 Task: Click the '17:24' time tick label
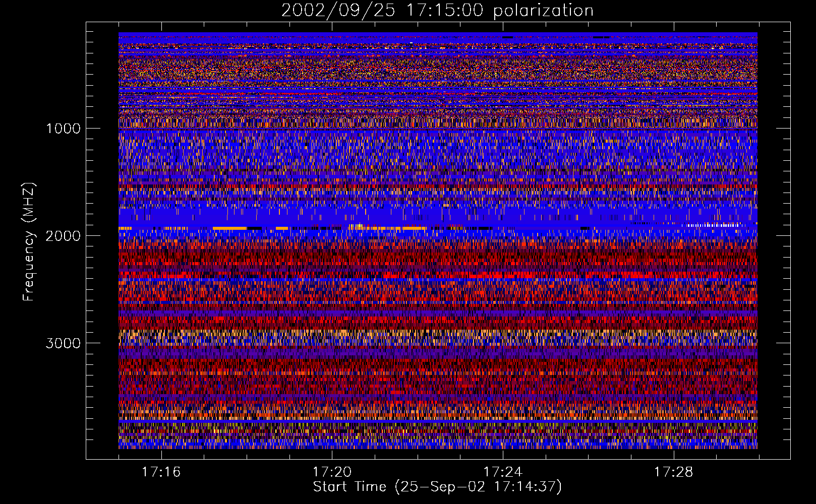tap(503, 472)
